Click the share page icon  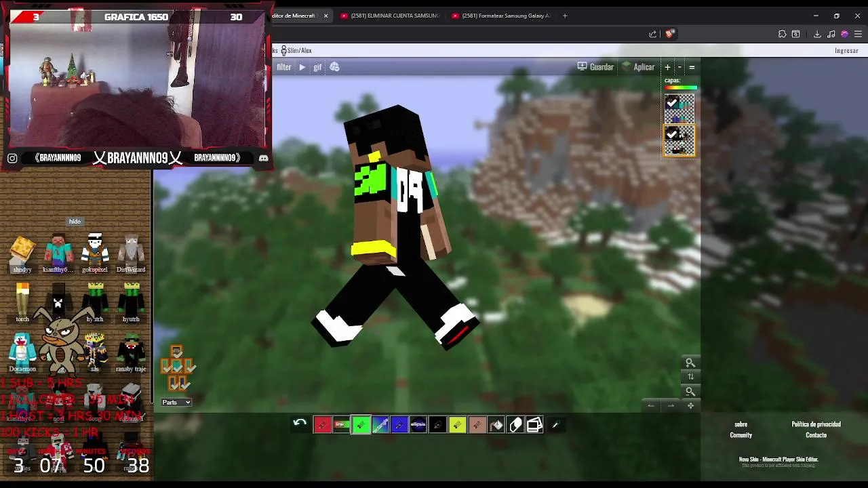(x=652, y=34)
